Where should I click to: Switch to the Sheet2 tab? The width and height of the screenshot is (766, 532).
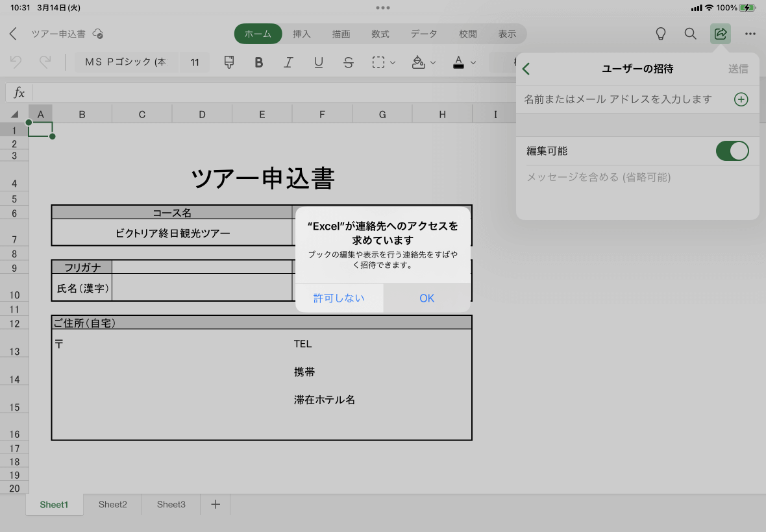(112, 504)
